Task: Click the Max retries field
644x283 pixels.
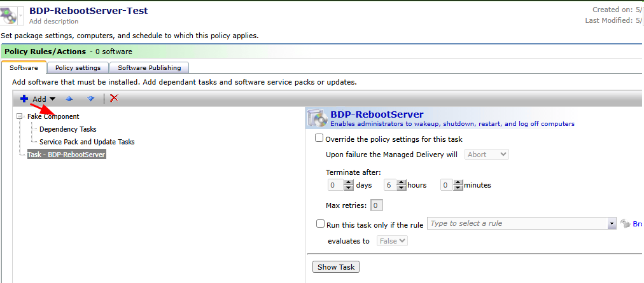Action: click(x=377, y=205)
